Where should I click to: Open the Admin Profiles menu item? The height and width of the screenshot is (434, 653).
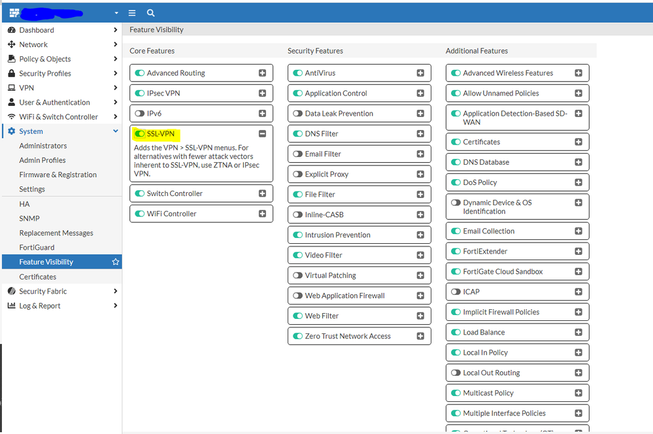pyautogui.click(x=42, y=160)
